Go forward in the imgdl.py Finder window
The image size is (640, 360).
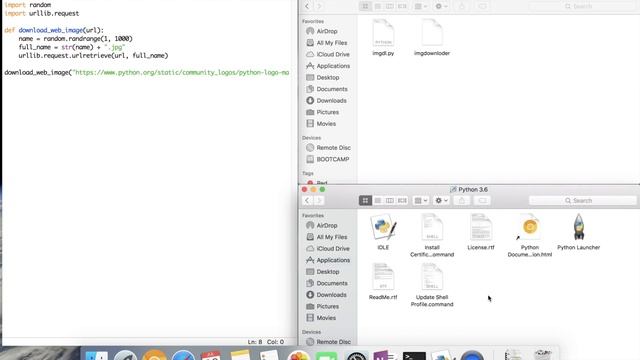(x=319, y=6)
